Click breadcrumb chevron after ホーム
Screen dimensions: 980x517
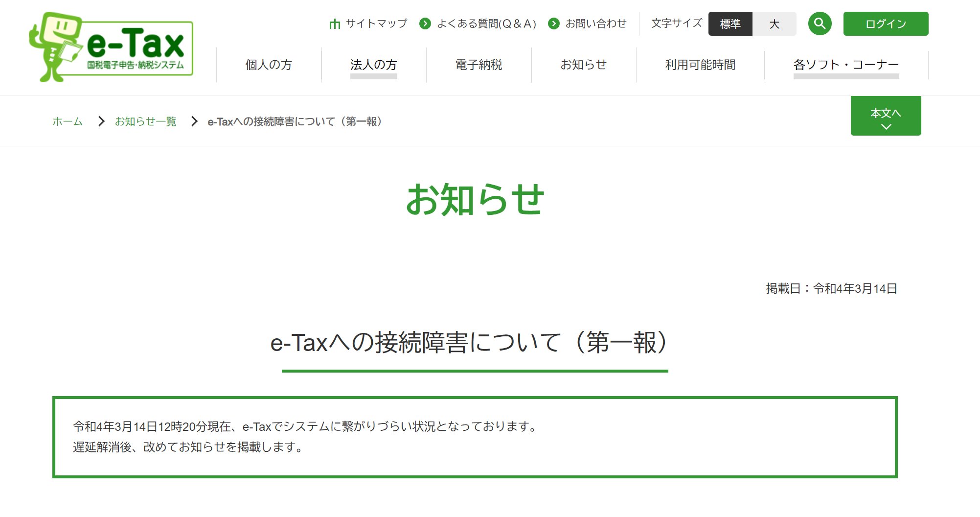tap(101, 121)
